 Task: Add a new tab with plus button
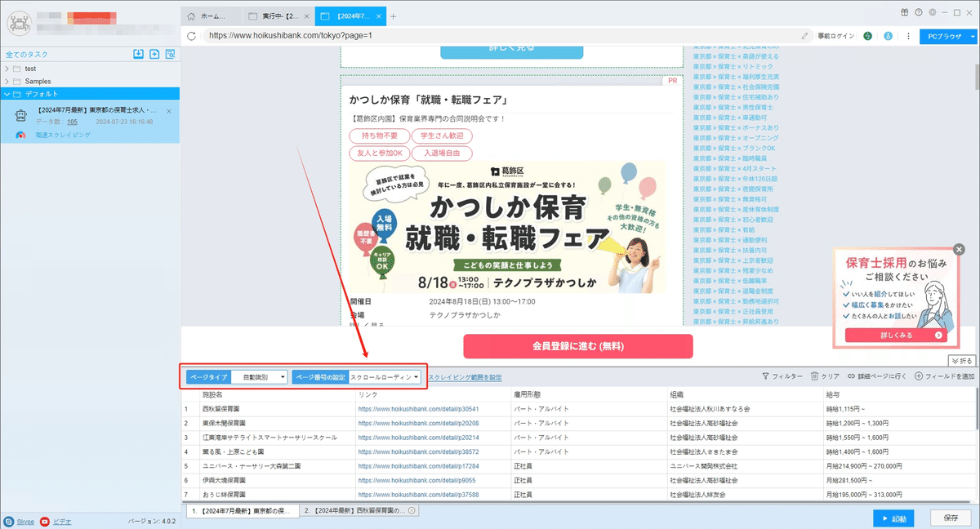[394, 16]
